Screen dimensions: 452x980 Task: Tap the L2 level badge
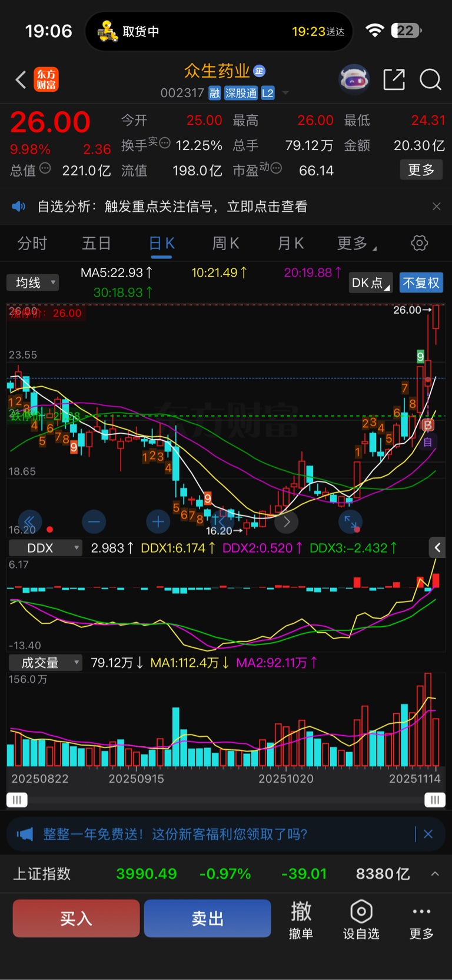point(268,93)
